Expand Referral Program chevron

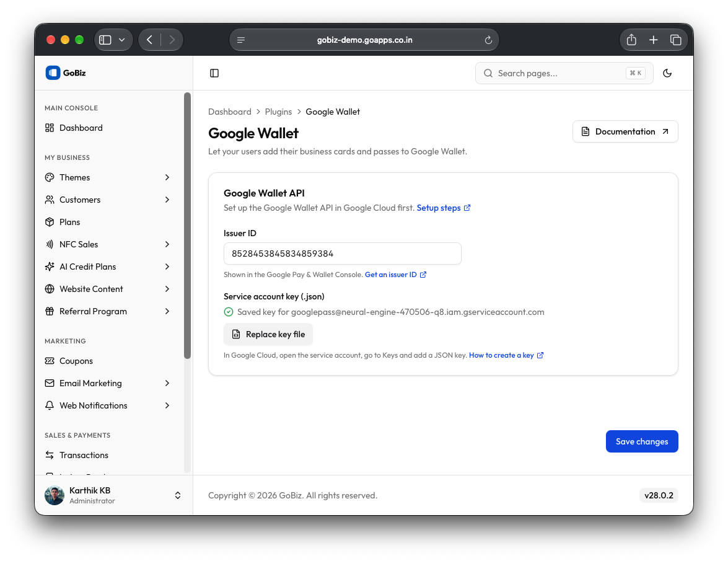pos(167,311)
